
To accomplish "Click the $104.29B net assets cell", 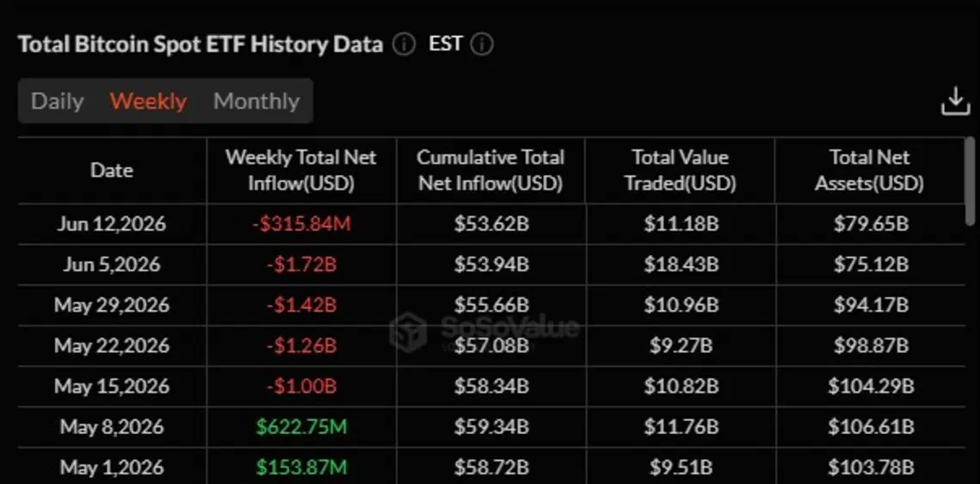I will pos(872,387).
